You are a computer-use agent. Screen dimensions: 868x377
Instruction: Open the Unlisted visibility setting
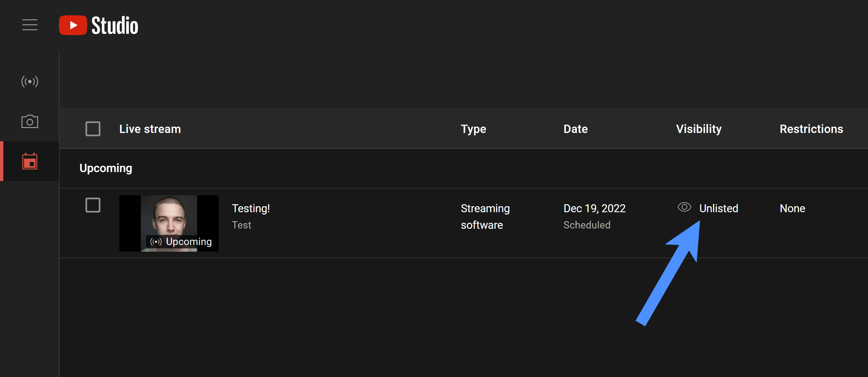click(718, 209)
